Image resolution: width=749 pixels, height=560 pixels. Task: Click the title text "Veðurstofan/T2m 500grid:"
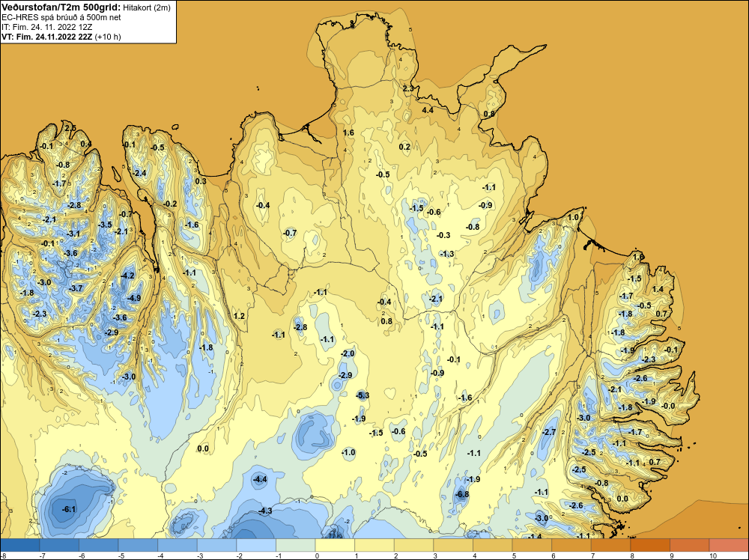[x=61, y=7]
